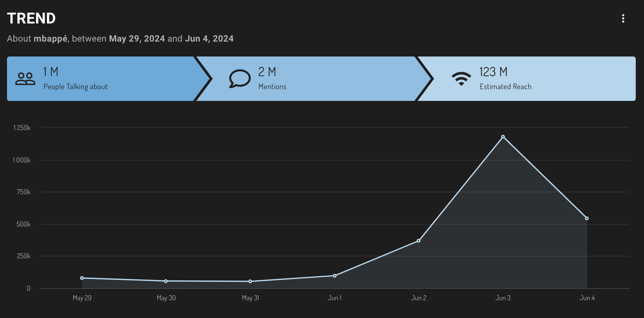This screenshot has height=318, width=644.
Task: Select the Jun 4 data point
Action: coord(587,218)
